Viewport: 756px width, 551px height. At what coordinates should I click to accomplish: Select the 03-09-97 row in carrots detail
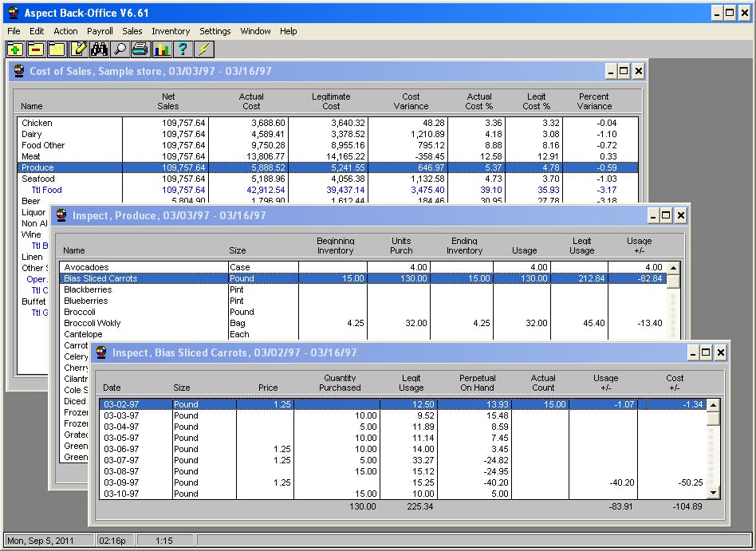click(120, 482)
